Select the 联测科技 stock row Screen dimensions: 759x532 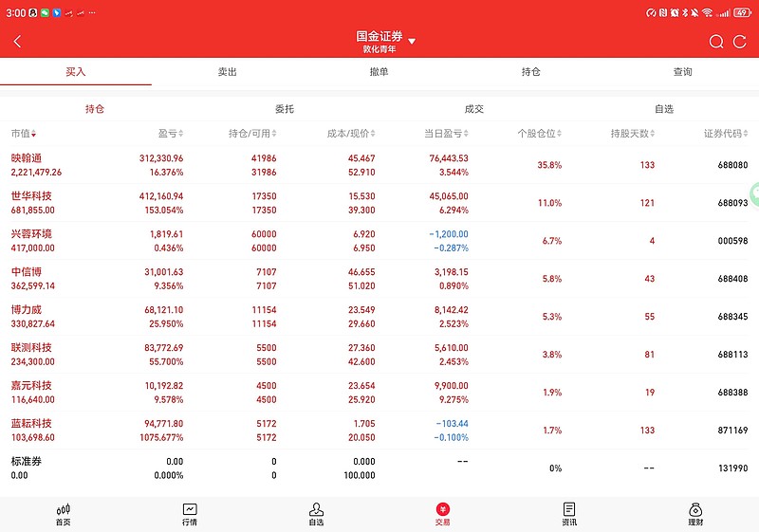pyautogui.click(x=379, y=355)
